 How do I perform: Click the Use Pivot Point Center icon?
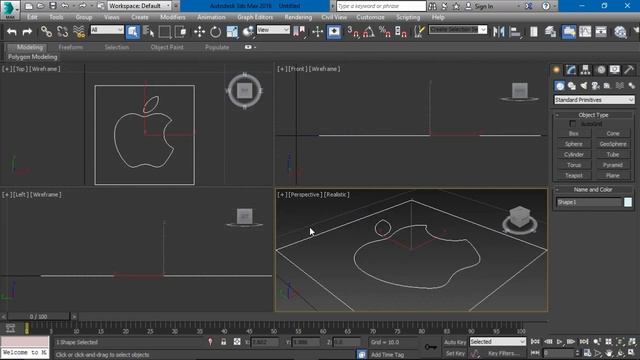[x=299, y=32]
